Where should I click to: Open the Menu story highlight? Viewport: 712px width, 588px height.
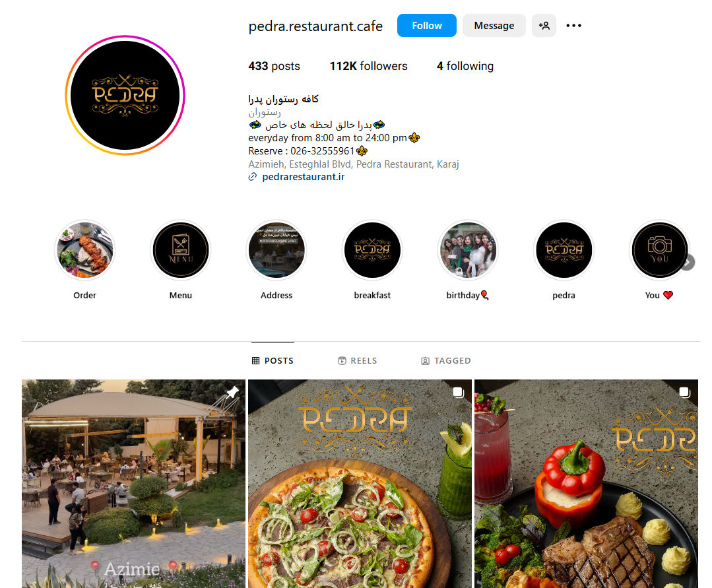(181, 250)
